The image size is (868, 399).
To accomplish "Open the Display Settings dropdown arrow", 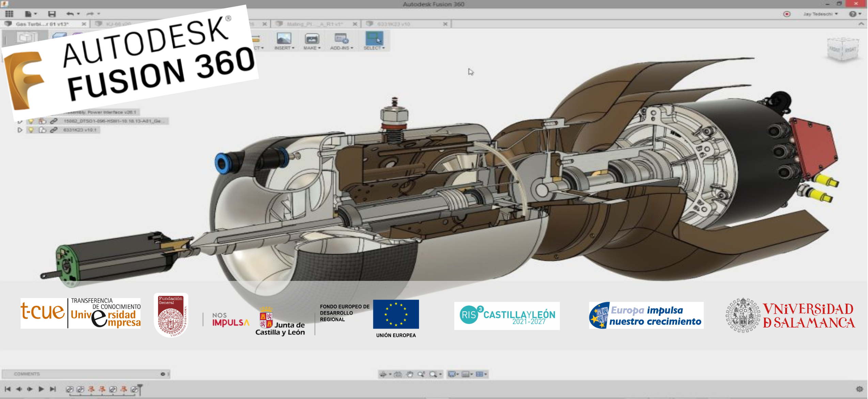I will [x=458, y=374].
